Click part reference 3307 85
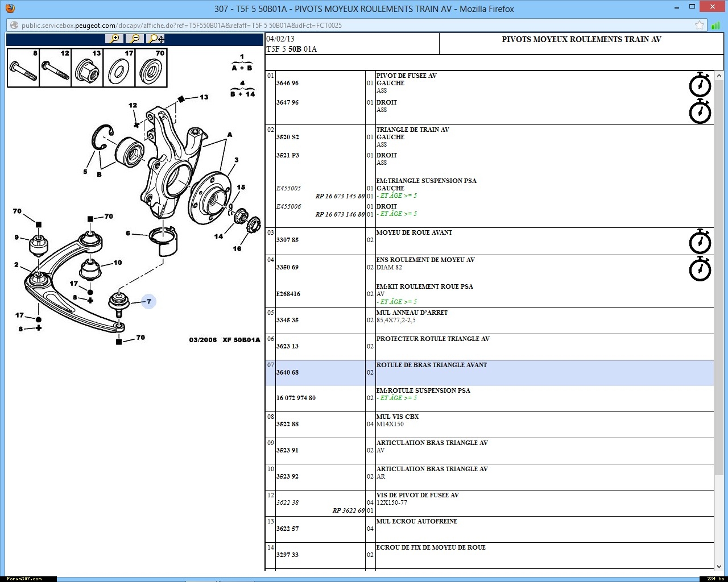This screenshot has height=582, width=728. 287,240
